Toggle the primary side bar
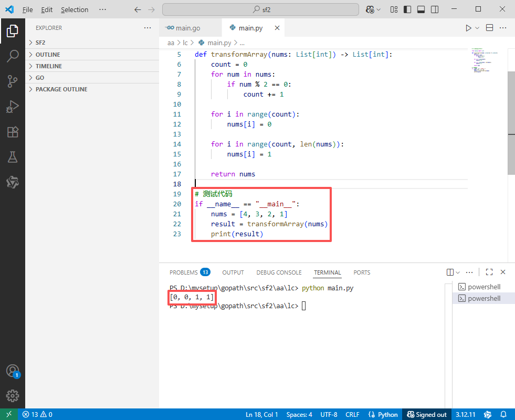 pos(407,9)
